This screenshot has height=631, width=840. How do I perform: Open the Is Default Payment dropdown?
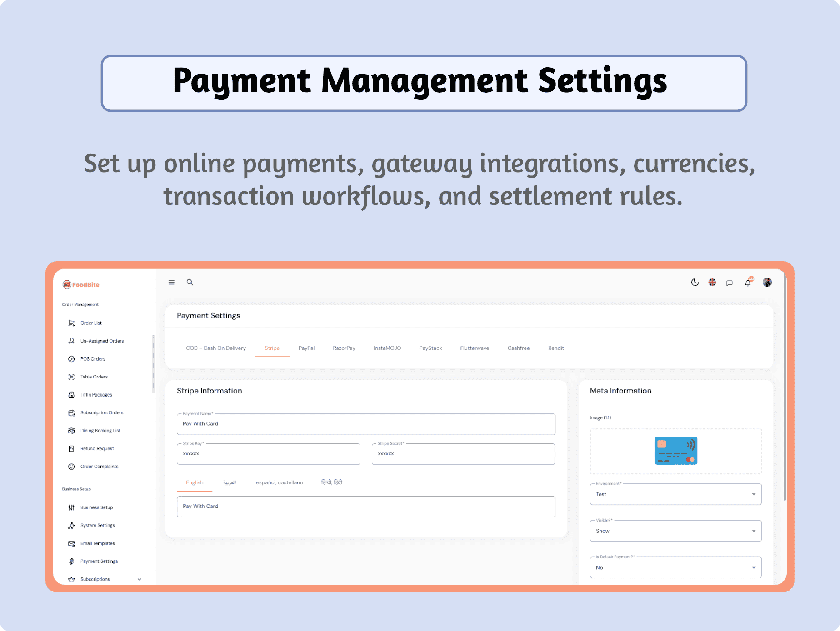pos(675,568)
